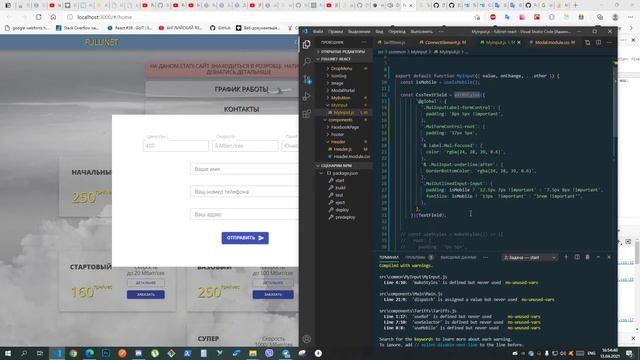This screenshot has height=360, width=640.
Task: Run the build npm script
Action: (340, 188)
